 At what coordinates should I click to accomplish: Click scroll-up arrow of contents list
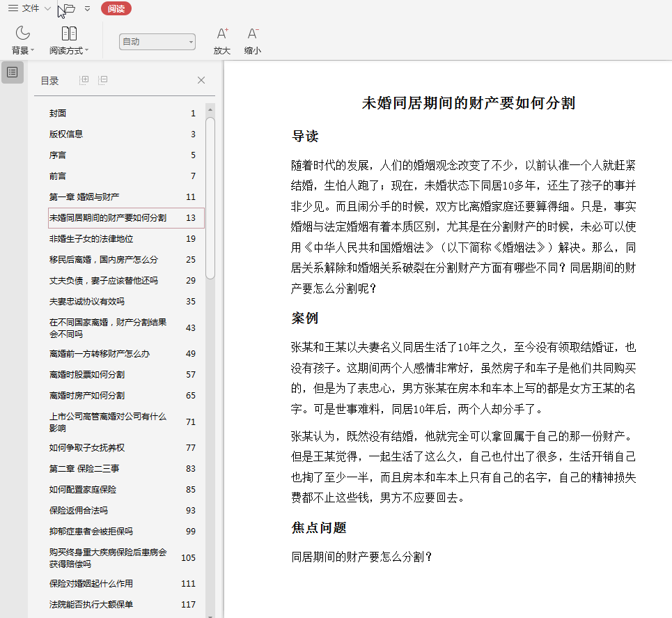click(x=210, y=110)
